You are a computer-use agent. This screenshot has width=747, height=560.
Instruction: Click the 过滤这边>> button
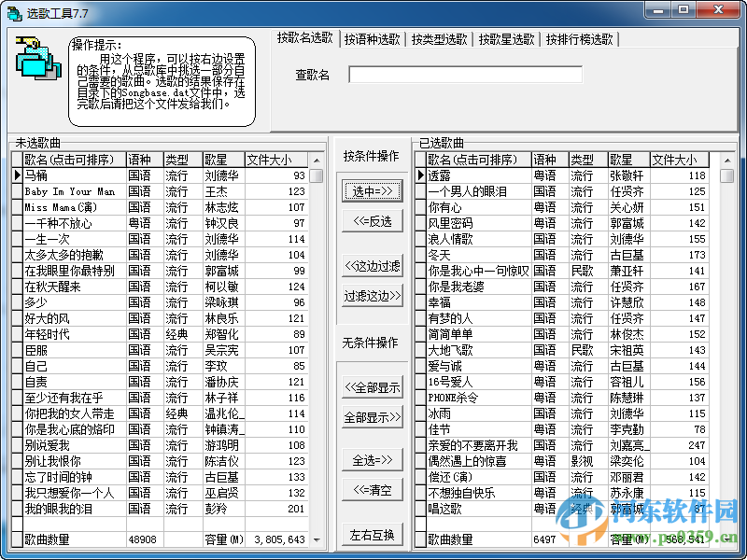pos(373,296)
